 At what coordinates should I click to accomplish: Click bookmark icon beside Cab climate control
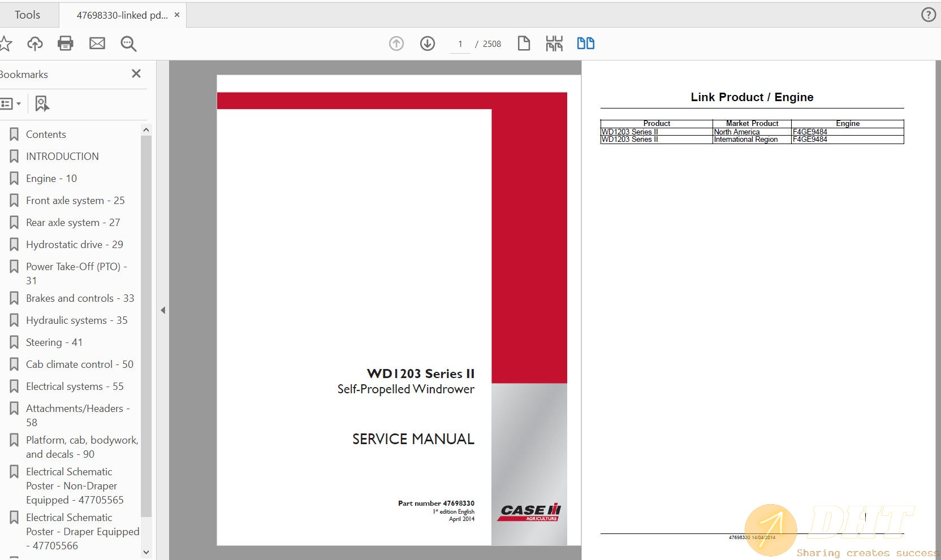[14, 364]
